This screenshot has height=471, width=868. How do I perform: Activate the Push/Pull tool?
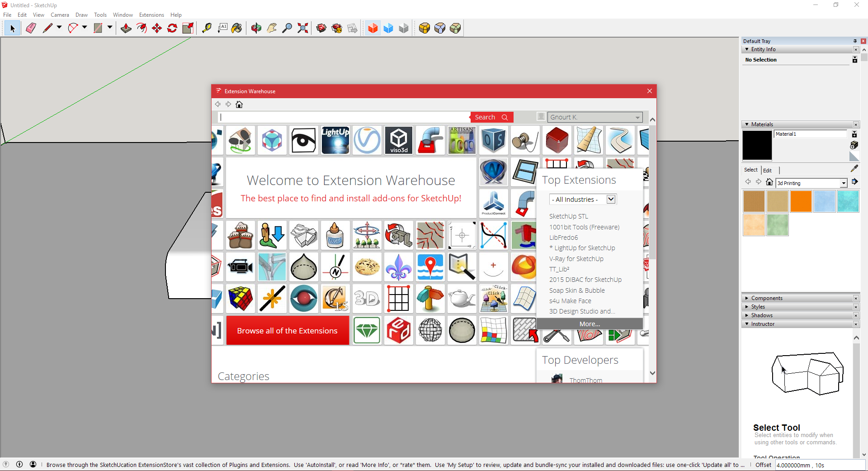126,29
